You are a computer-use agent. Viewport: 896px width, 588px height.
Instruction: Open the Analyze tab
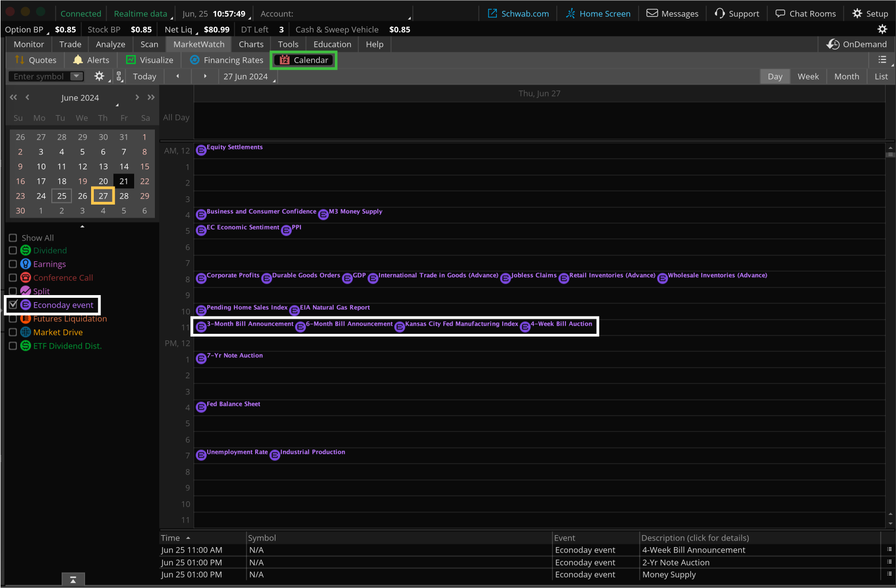[110, 44]
